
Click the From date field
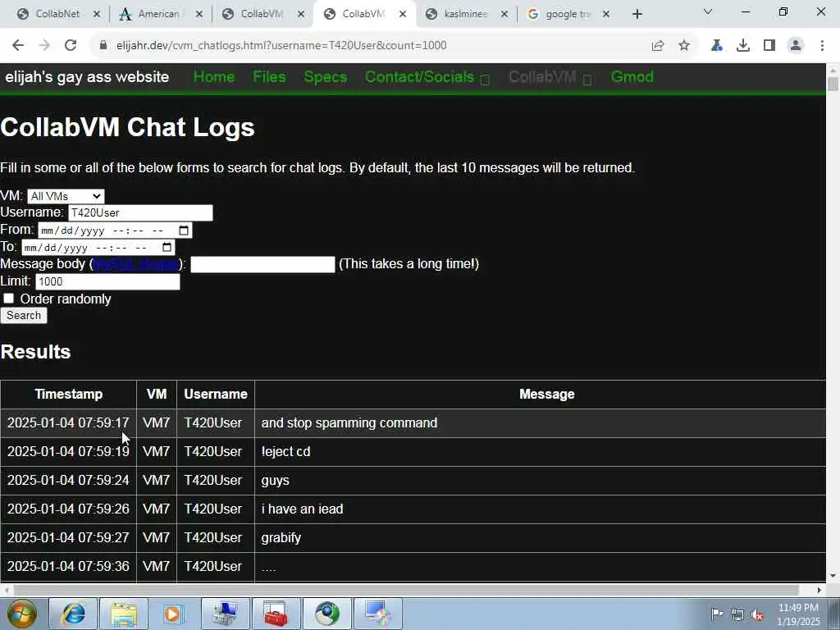tap(115, 231)
